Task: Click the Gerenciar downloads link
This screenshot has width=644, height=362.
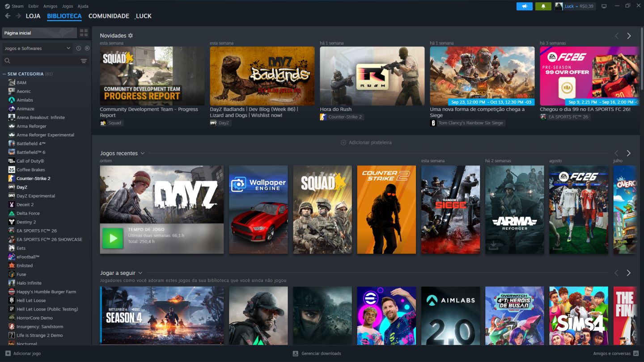Action: 321,354
